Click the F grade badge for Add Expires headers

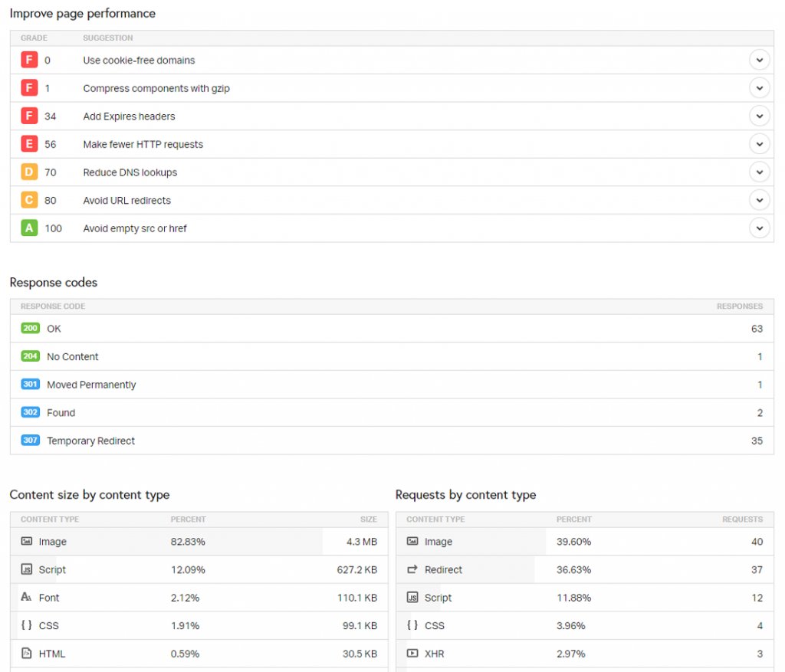[x=29, y=116]
